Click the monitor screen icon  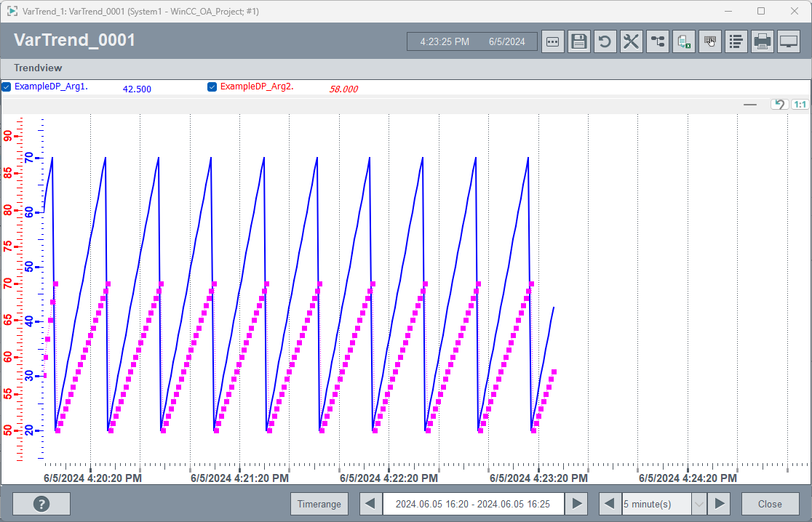click(788, 41)
